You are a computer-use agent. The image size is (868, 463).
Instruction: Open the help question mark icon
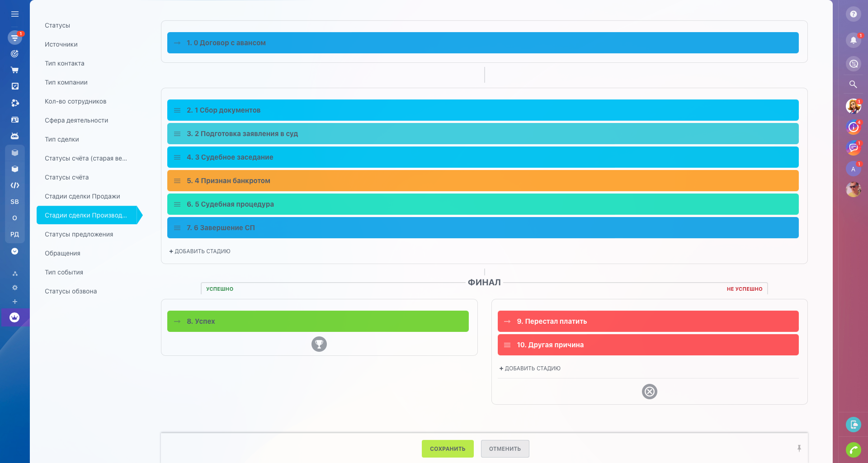(854, 14)
